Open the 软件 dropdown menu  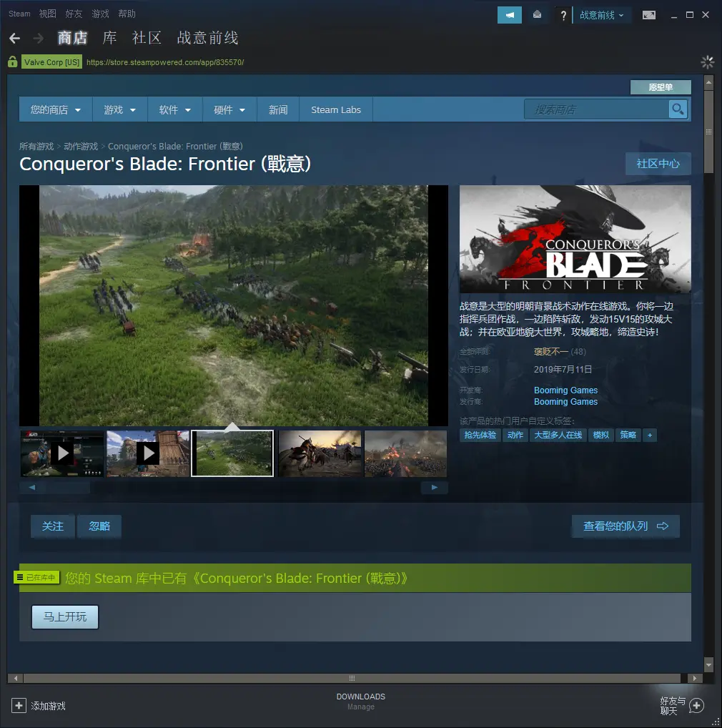point(175,109)
